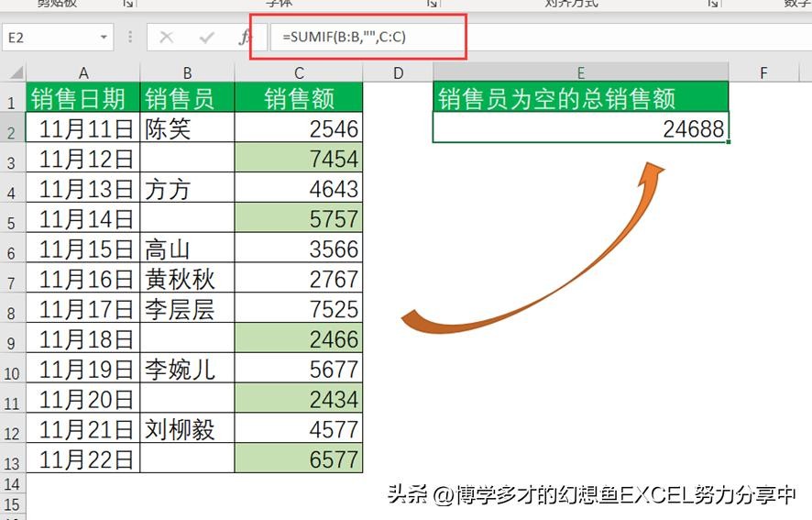Click the 销售员 header cell
This screenshot has height=520, width=812.
[x=187, y=98]
